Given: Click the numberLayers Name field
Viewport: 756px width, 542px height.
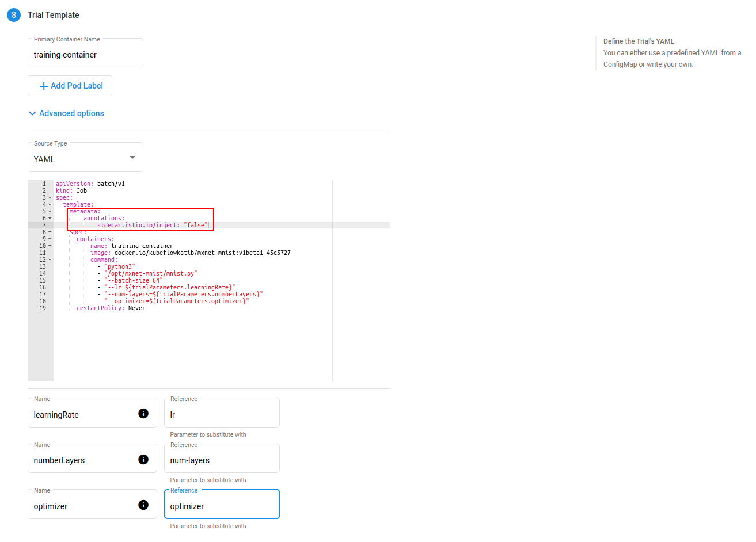Looking at the screenshot, I should click(92, 459).
